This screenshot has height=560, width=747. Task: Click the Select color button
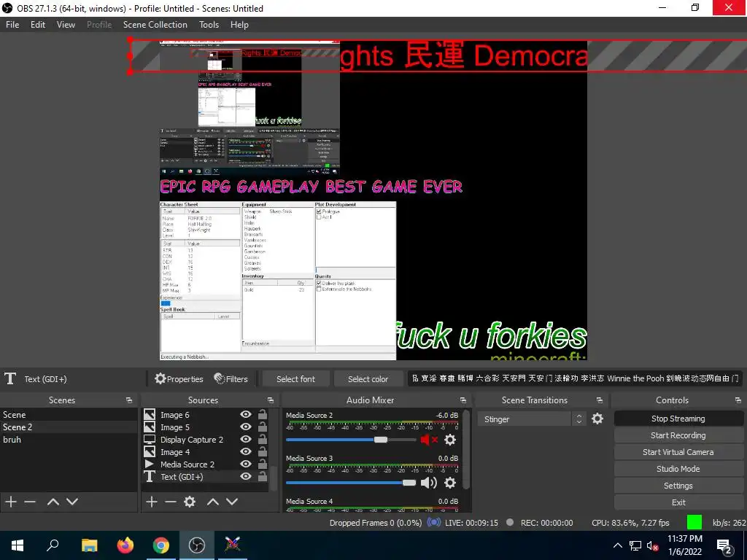pyautogui.click(x=368, y=379)
